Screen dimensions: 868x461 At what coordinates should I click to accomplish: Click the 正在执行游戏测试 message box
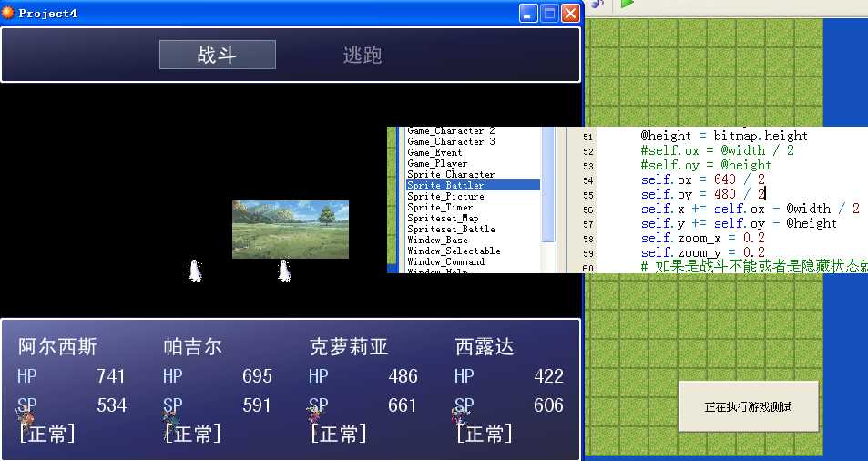tap(749, 406)
